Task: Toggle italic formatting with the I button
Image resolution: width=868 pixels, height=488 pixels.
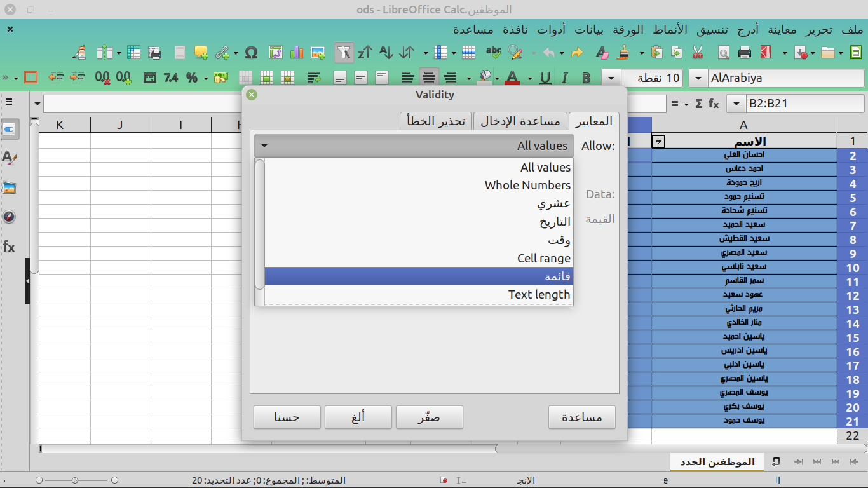Action: [x=564, y=78]
